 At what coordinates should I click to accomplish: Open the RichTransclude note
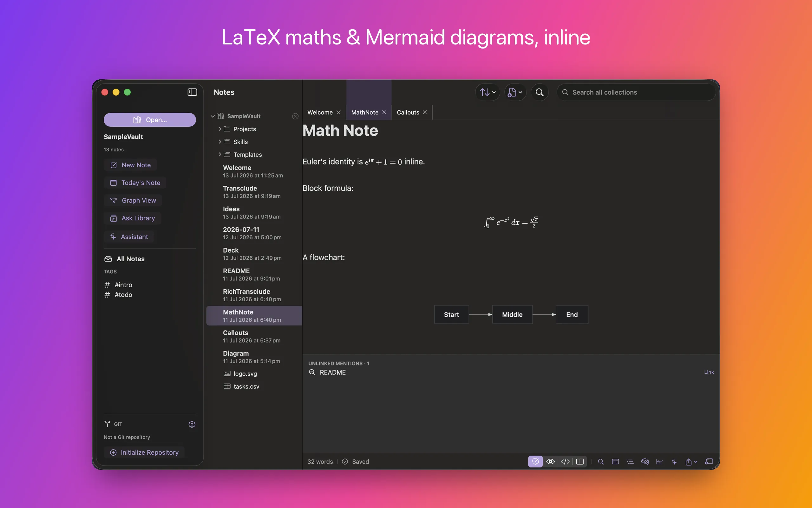point(254,295)
